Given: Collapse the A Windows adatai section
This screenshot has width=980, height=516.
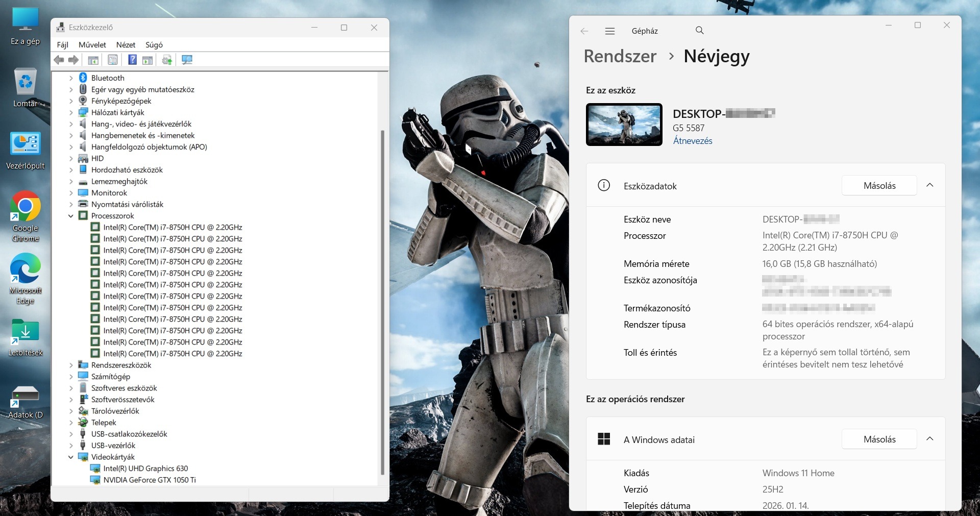Looking at the screenshot, I should pyautogui.click(x=930, y=439).
